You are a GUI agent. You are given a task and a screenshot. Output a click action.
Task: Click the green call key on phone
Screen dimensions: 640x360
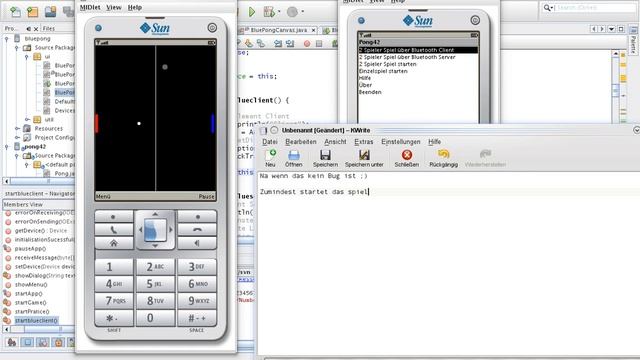coord(113,230)
